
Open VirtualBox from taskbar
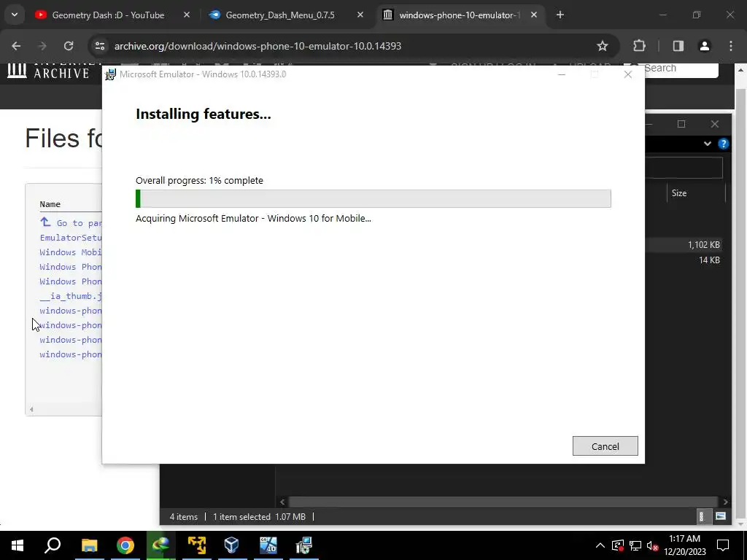click(232, 545)
